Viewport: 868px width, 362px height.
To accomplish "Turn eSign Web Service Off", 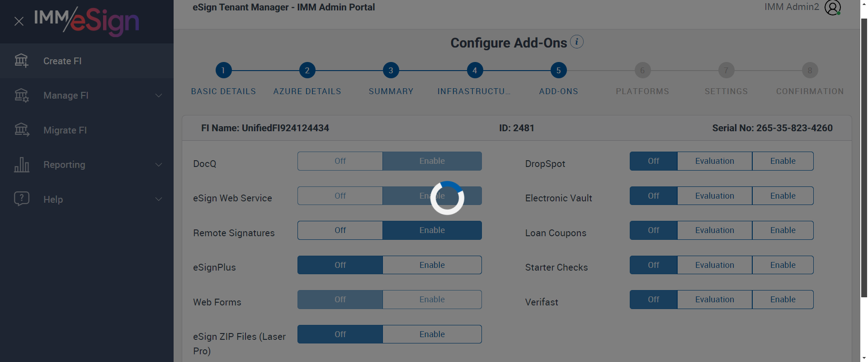I will (x=340, y=196).
